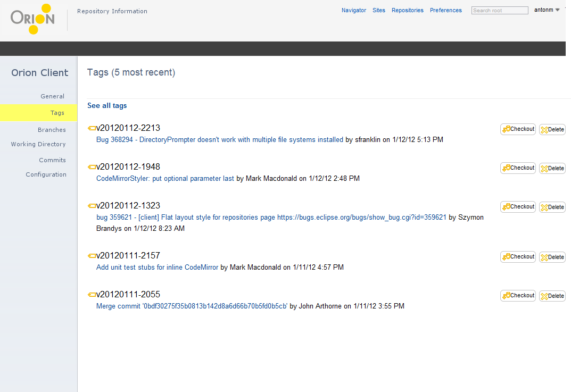
Task: Open the Merge commit 0bdf30275 link
Action: pos(192,306)
